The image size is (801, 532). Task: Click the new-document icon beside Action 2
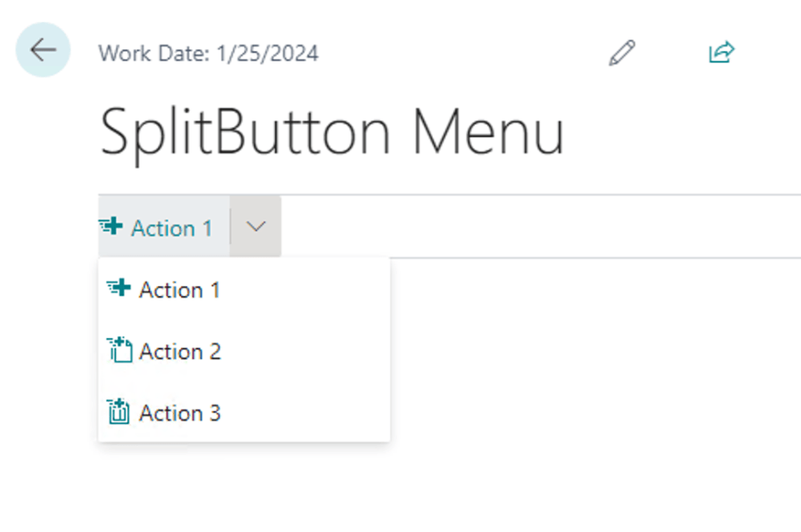[x=119, y=349]
